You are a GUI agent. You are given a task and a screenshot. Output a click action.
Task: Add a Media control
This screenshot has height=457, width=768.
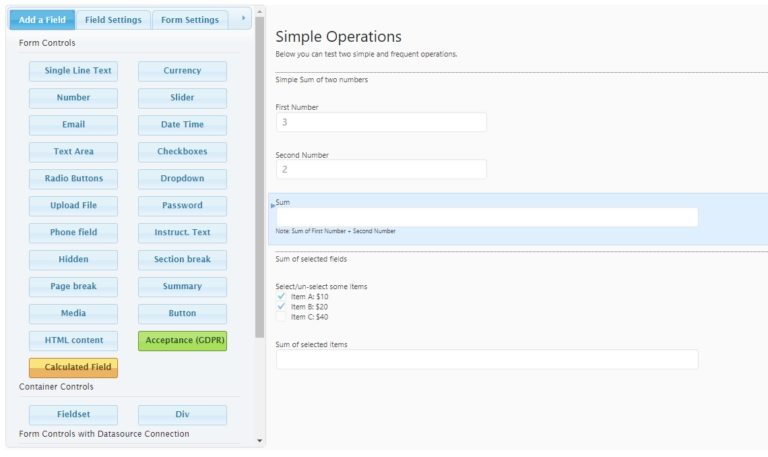tap(73, 313)
